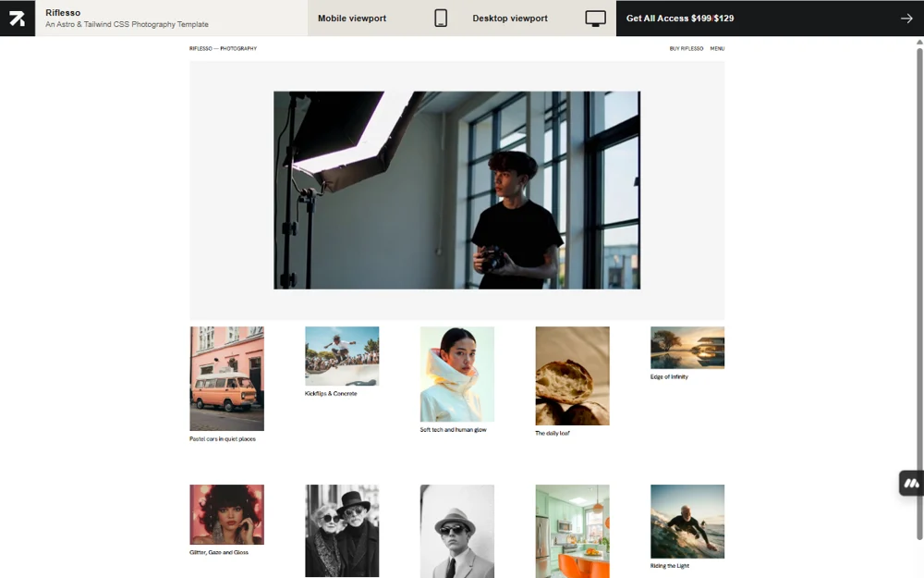Screen dimensions: 924x578
Task: Open the MENU link in header
Action: pos(717,49)
